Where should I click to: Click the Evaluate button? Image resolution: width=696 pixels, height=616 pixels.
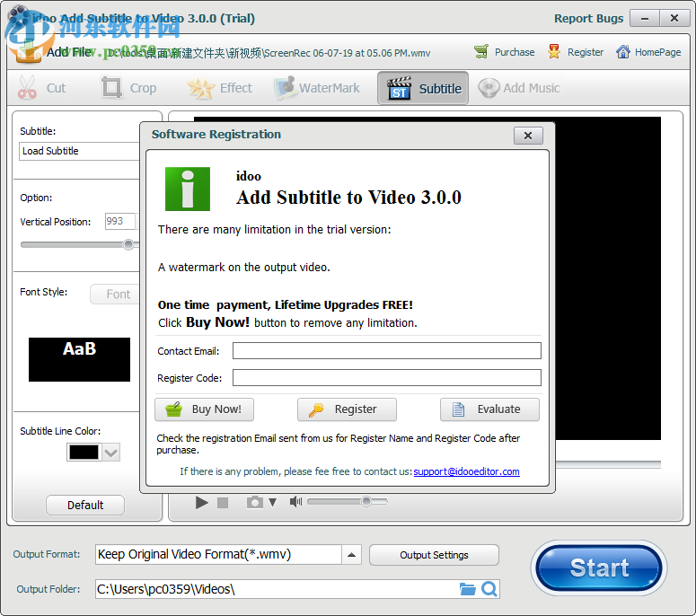click(489, 409)
